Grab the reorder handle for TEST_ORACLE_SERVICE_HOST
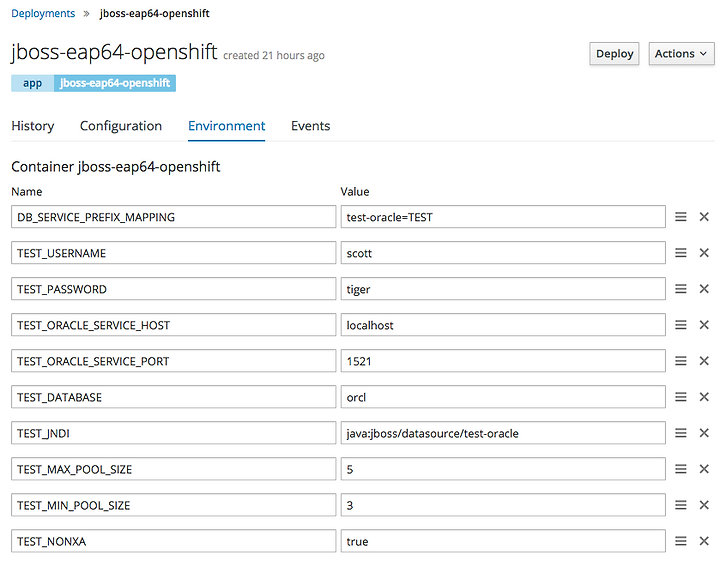720x561 pixels. click(681, 325)
